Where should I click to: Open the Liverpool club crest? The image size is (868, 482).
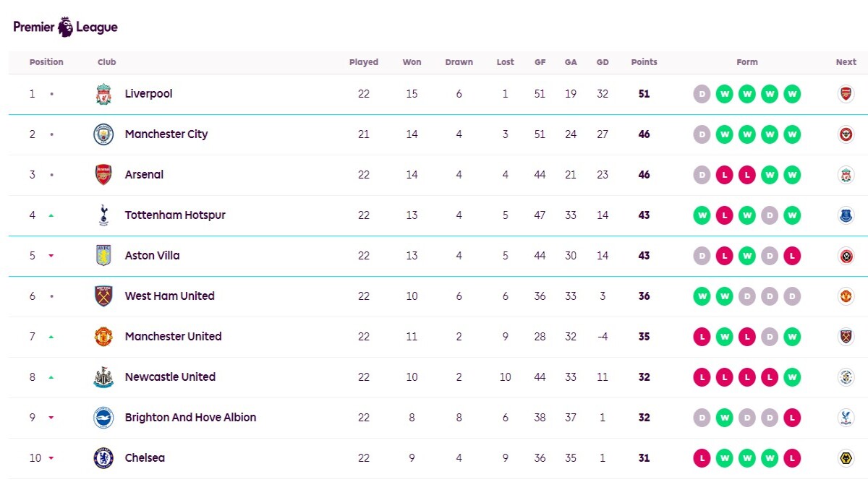(103, 94)
